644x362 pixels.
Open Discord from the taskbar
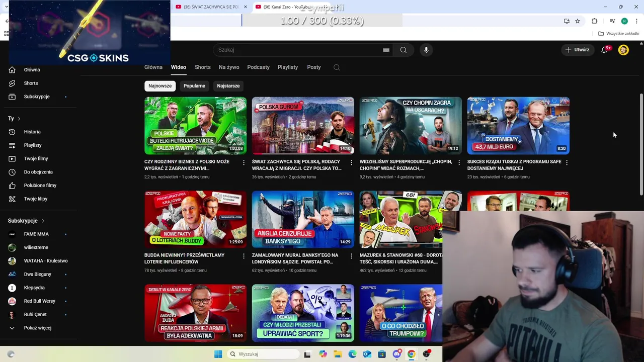point(397,354)
